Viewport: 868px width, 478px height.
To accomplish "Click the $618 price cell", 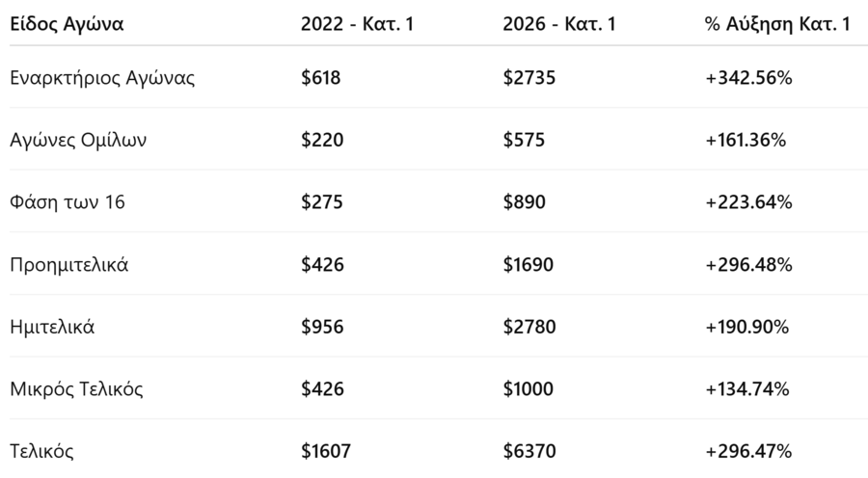I will click(x=321, y=78).
